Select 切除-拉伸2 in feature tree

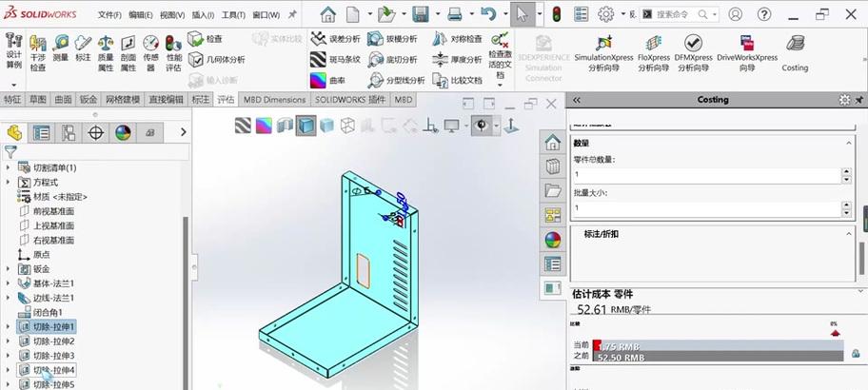pyautogui.click(x=53, y=341)
